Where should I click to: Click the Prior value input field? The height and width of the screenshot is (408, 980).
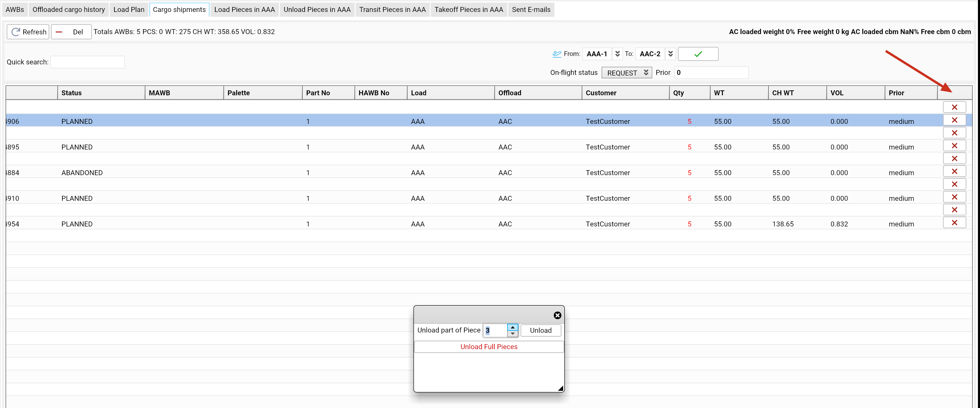[711, 73]
